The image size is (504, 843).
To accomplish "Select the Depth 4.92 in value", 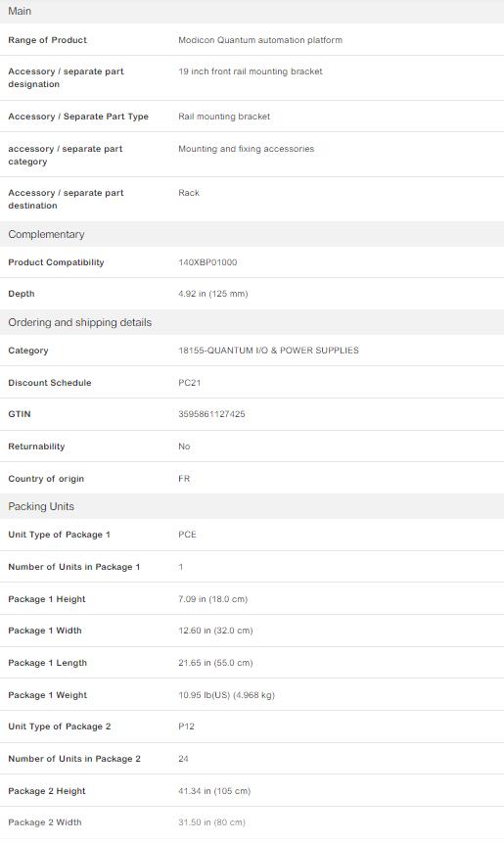I will 212,294.
